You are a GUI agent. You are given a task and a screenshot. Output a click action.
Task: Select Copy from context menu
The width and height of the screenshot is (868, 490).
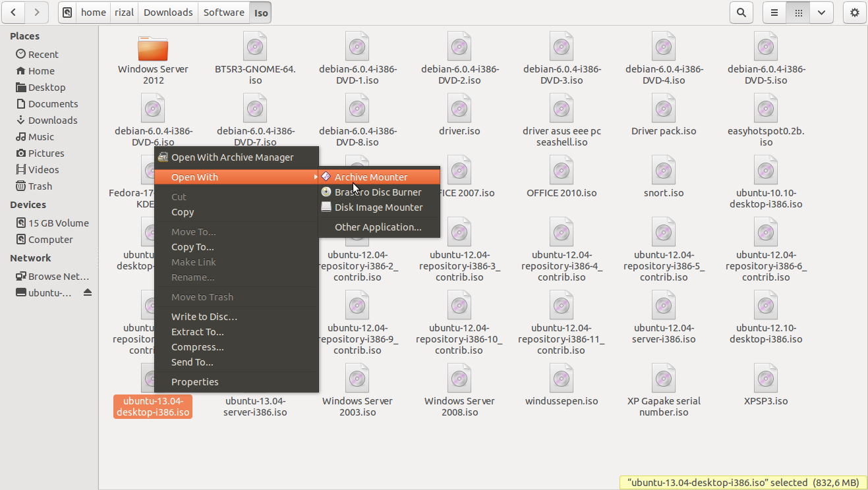click(237, 212)
